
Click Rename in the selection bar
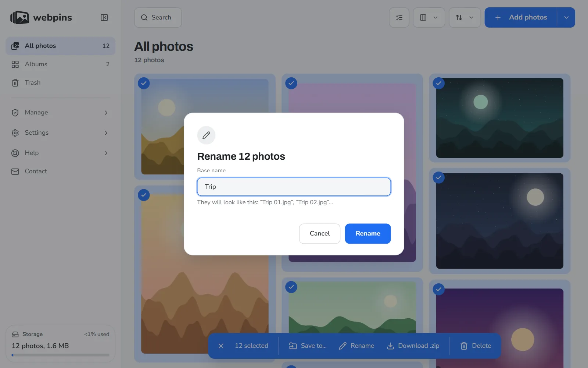click(x=356, y=346)
